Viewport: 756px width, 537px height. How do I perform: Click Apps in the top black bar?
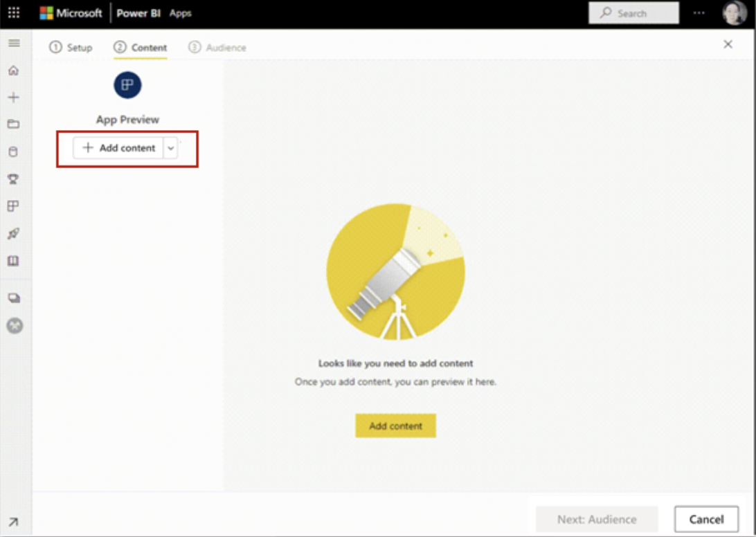pos(181,12)
